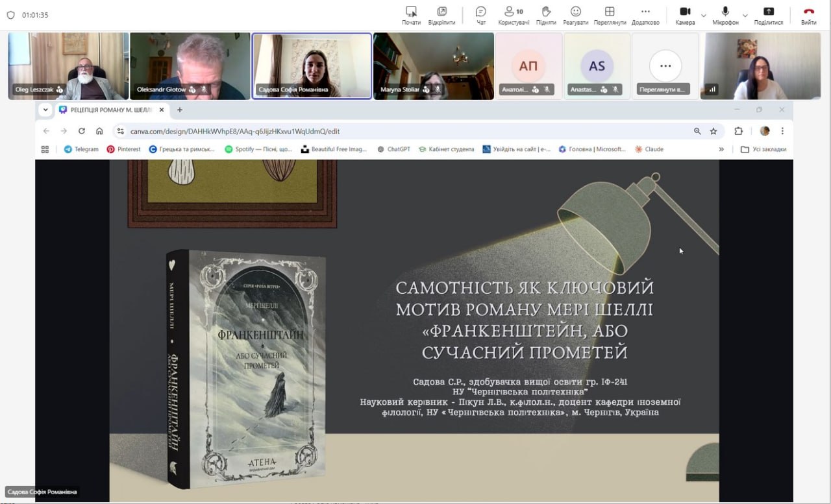This screenshot has width=831, height=504.
Task: Open the Увійдіть на сайт bookmark
Action: [x=516, y=149]
